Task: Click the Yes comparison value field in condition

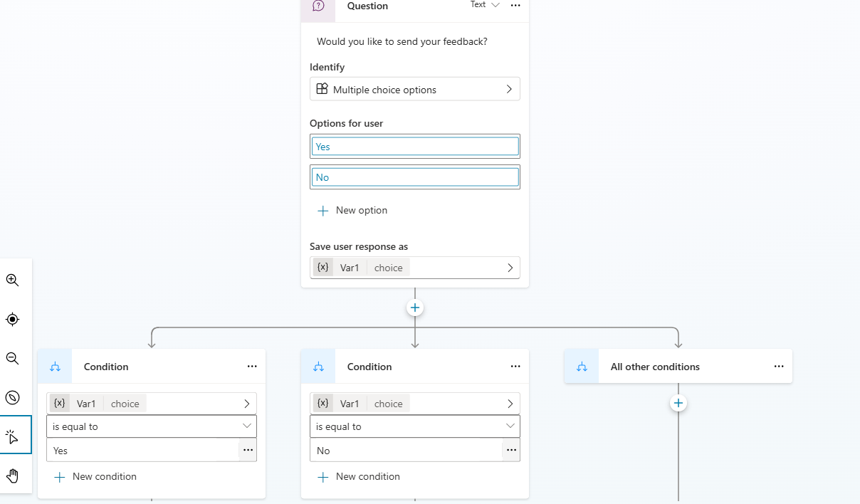Action: click(x=142, y=450)
